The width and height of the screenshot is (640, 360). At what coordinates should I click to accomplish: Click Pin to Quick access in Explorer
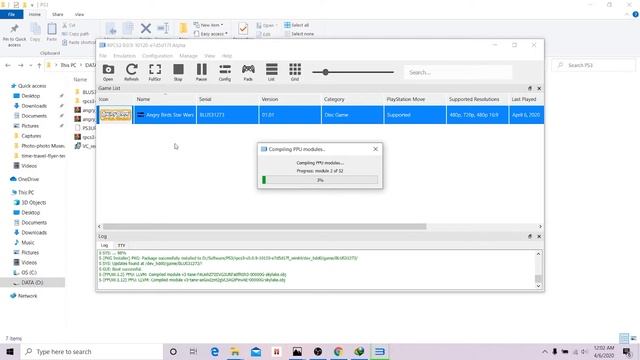(14, 35)
